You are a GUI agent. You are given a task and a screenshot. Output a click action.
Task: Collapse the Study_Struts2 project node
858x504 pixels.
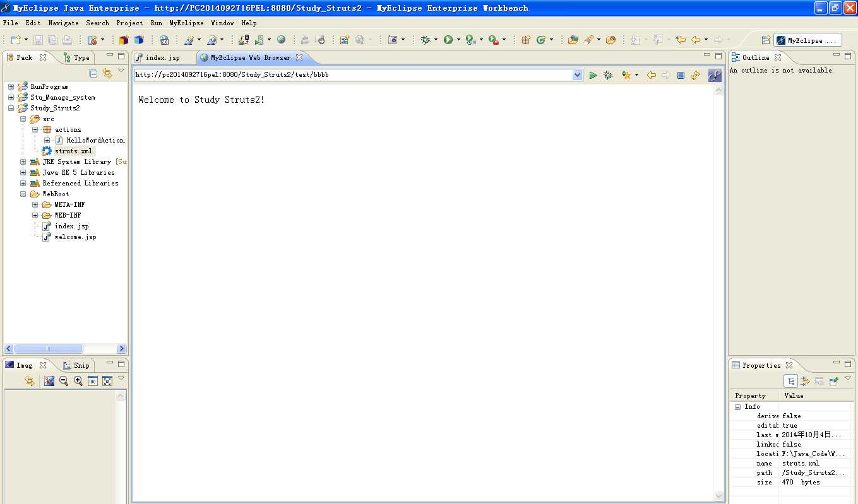pyautogui.click(x=11, y=108)
